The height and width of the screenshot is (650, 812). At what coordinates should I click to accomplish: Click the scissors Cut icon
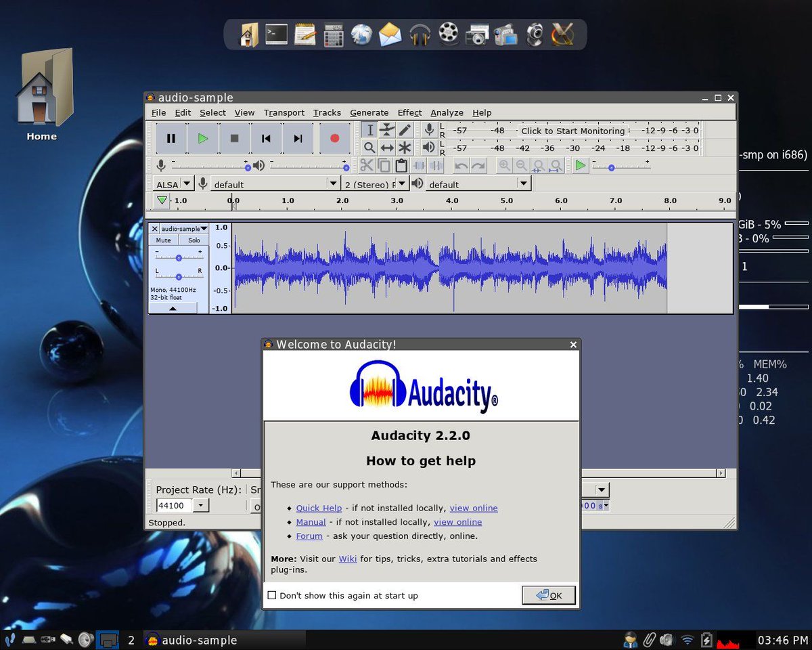tap(367, 165)
